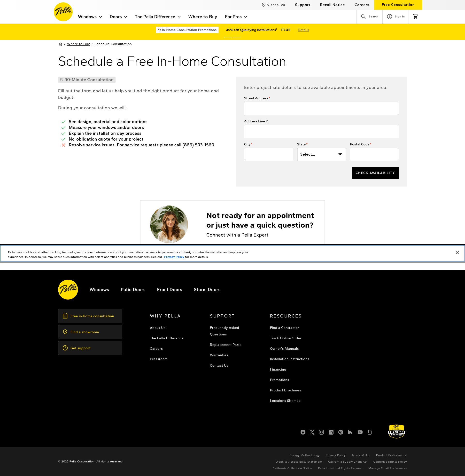The height and width of the screenshot is (476, 465).
Task: Open Pella's LinkedIn icon
Action: pos(331,432)
